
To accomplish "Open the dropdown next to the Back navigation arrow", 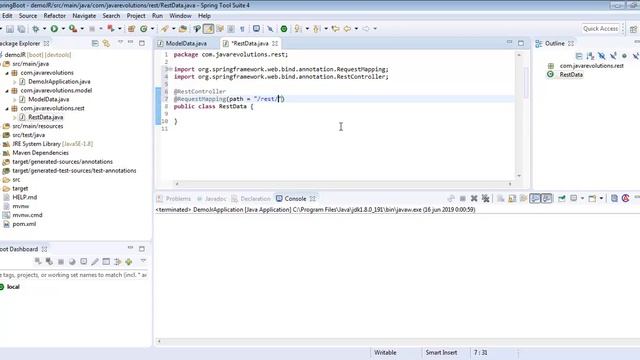I will 356,29.
